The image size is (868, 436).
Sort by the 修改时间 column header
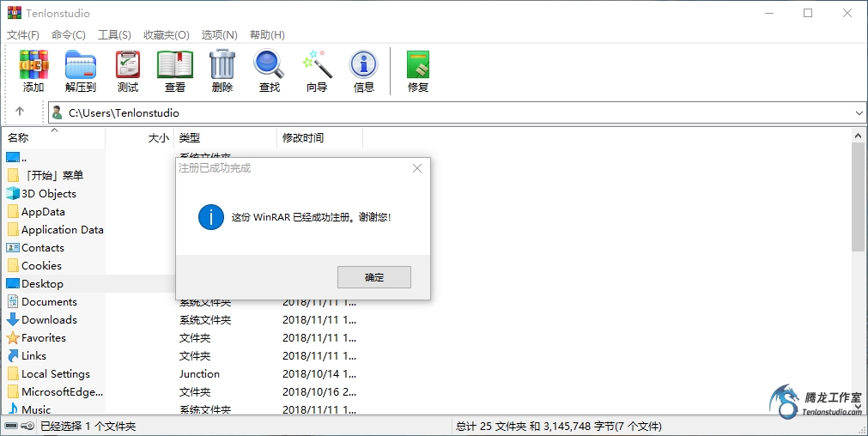320,138
